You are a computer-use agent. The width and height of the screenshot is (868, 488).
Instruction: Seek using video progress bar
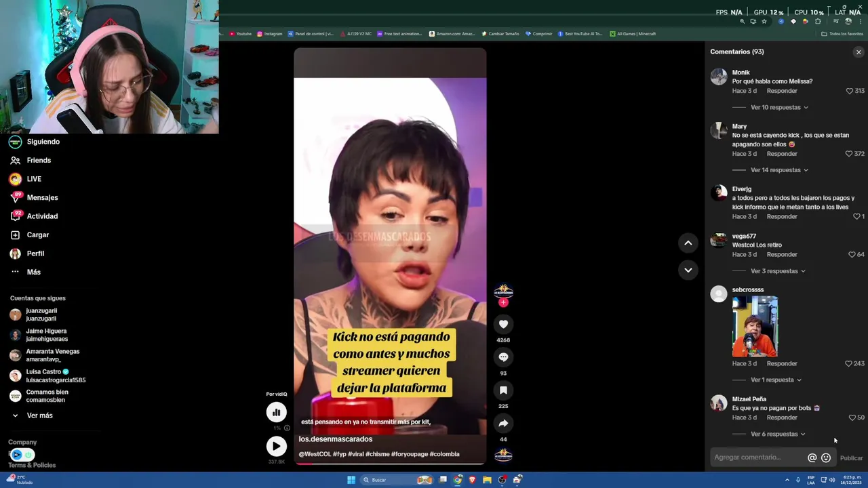390,464
